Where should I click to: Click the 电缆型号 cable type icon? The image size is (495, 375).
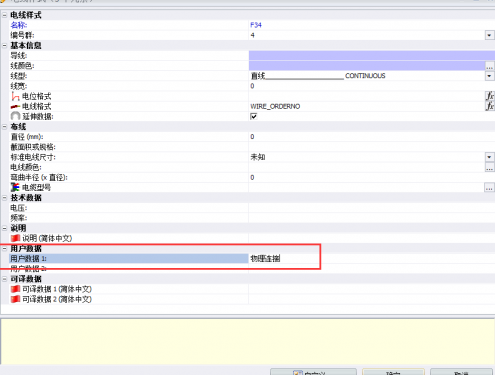[x=15, y=187]
